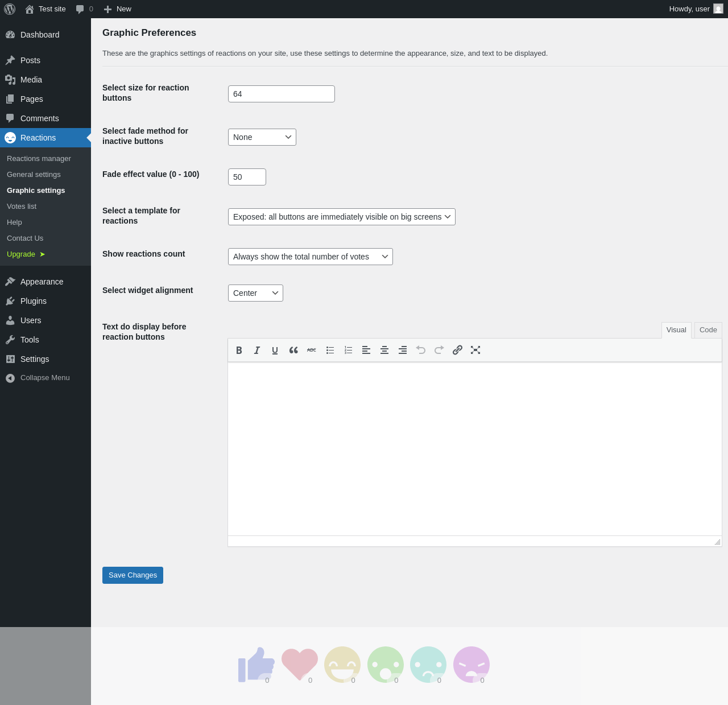This screenshot has width=728, height=705.
Task: Insert a bulleted list
Action: coord(330,350)
